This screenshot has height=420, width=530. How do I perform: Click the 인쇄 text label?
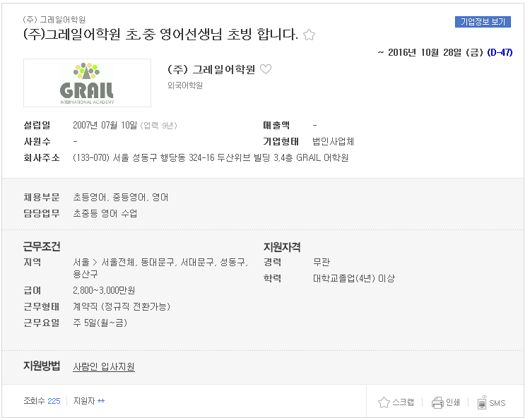point(453,402)
